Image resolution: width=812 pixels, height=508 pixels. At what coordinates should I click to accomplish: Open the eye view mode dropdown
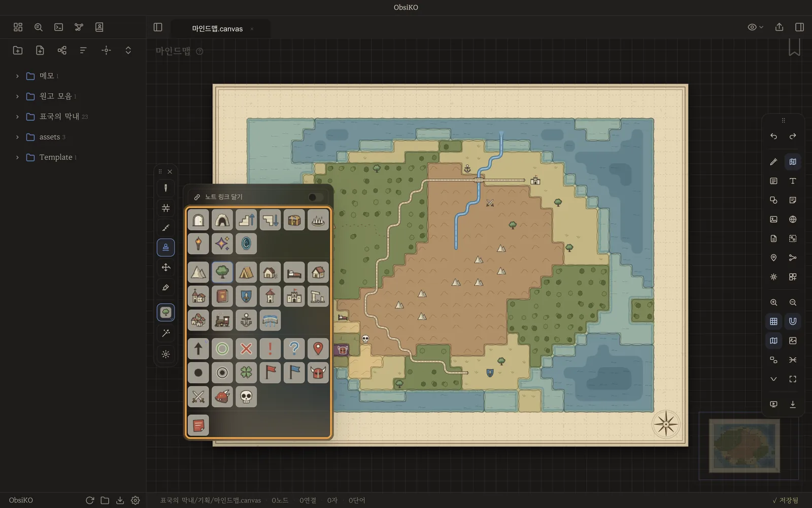(x=755, y=27)
